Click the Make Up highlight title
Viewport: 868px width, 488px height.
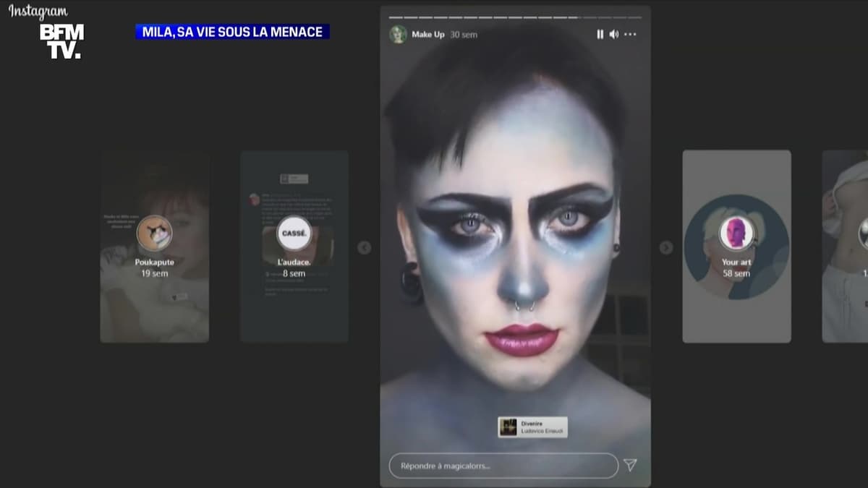pyautogui.click(x=427, y=34)
